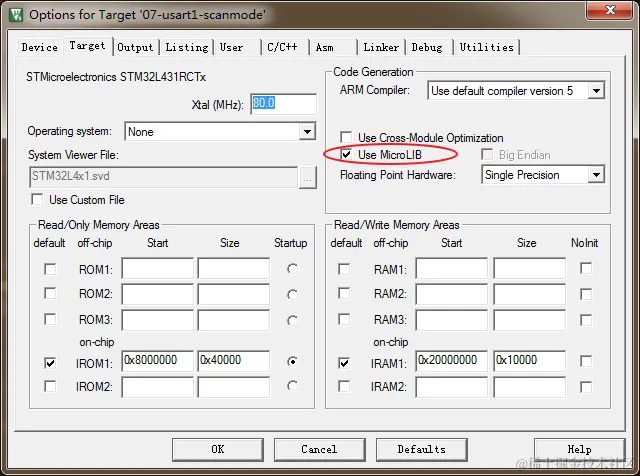Open the Debug tab
Viewport: 640px width, 476px height.
click(x=427, y=47)
